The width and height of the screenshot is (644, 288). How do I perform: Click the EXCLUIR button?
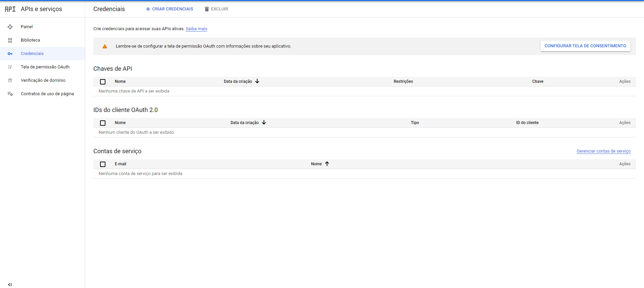click(x=217, y=9)
